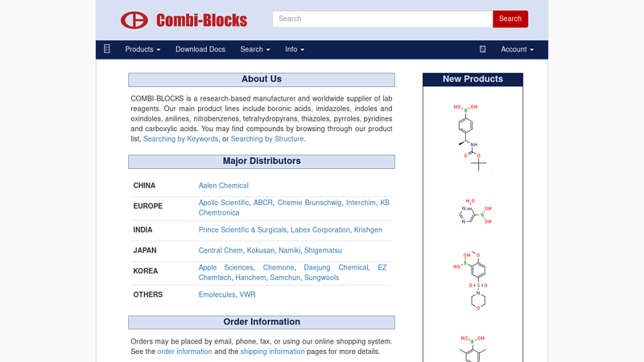This screenshot has width=644, height=362.
Task: Focus the top search input field
Action: click(x=382, y=19)
